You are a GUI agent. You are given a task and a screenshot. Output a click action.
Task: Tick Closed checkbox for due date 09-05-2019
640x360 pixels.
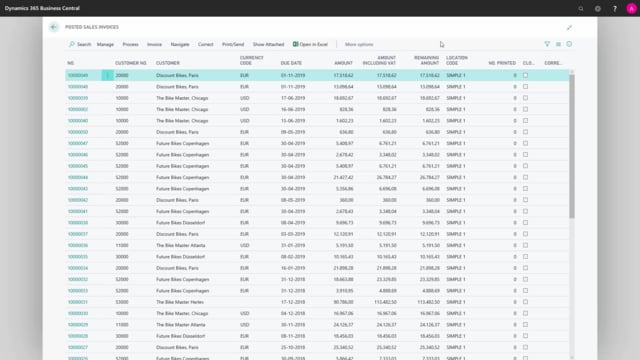tap(525, 132)
